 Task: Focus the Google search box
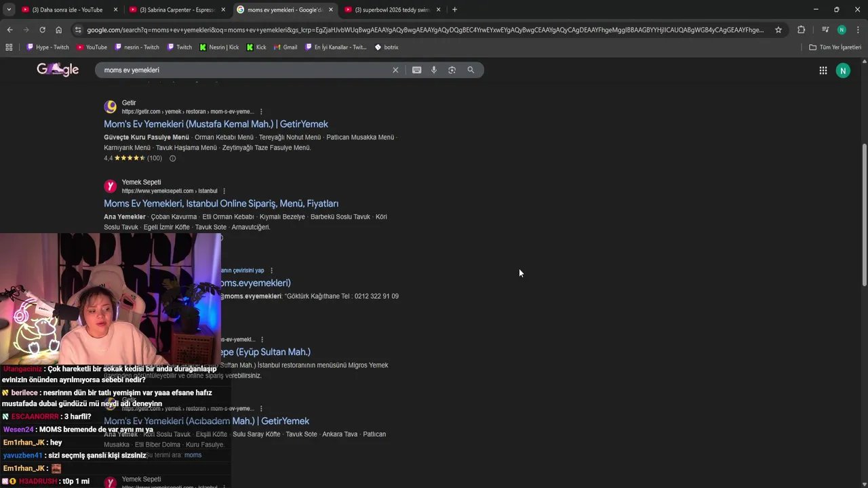pyautogui.click(x=244, y=70)
